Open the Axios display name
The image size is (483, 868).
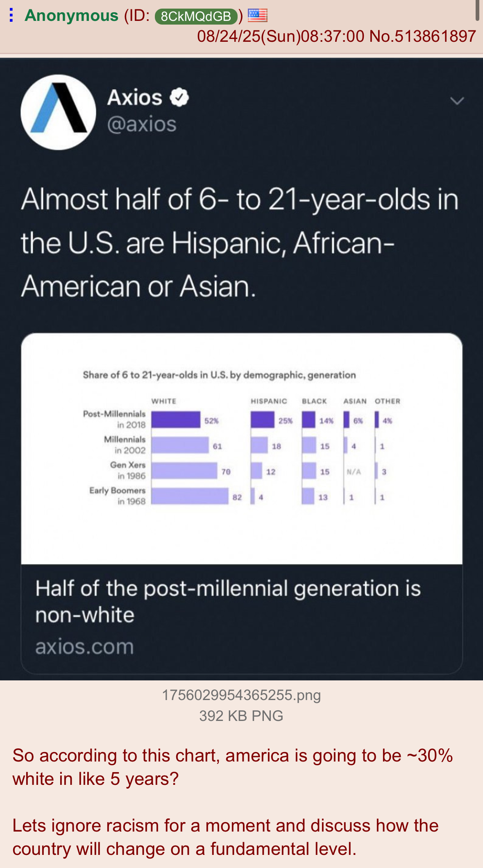click(x=135, y=97)
